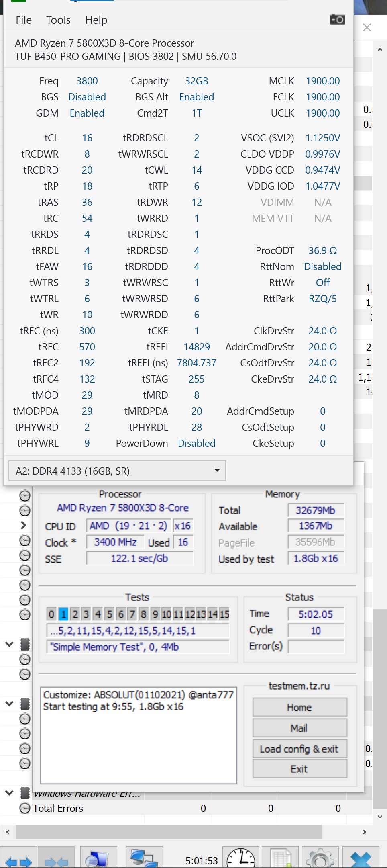Click the vertical scrollbar up arrow in HWiNFO
Screen dimensions: 387x868
[x=380, y=50]
